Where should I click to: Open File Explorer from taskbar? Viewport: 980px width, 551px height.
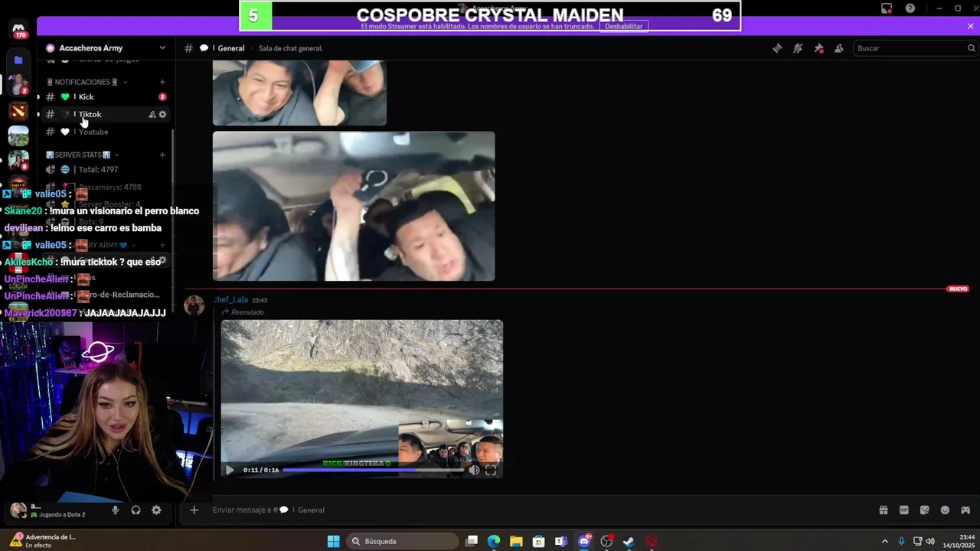pos(516,541)
